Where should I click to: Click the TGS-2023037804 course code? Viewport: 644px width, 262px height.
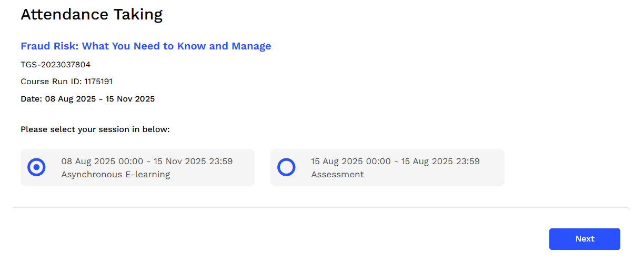[55, 65]
